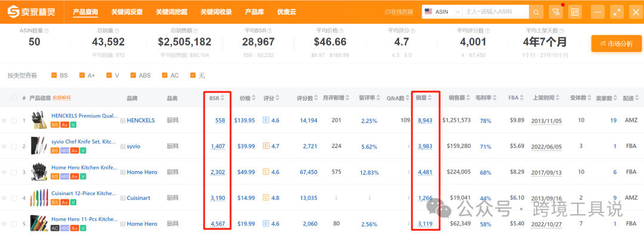Click the 市场分析 button
This screenshot has height=235, width=644.
tap(617, 44)
